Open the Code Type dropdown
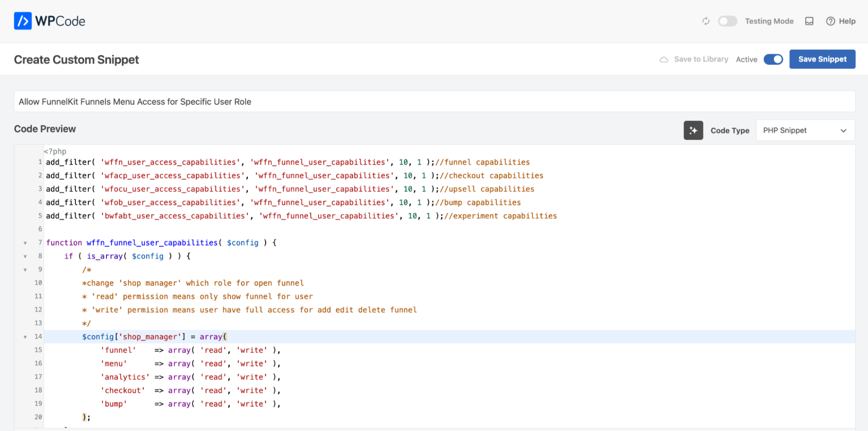The height and width of the screenshot is (431, 868). coord(805,130)
